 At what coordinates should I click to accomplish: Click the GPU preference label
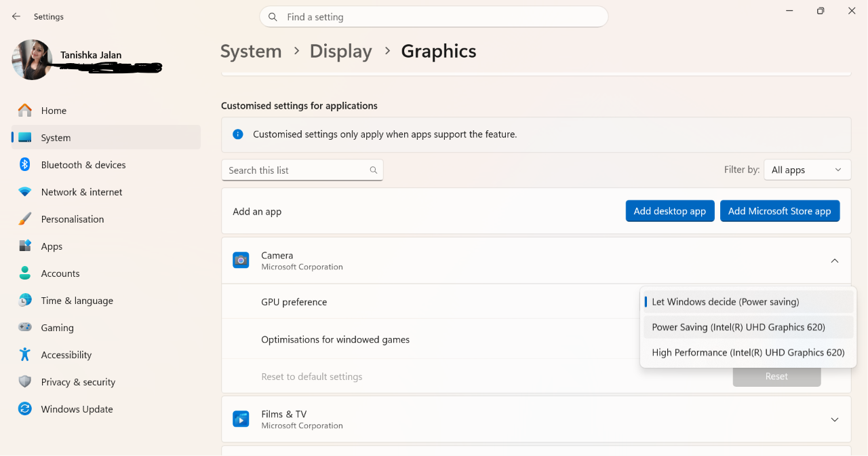pos(294,302)
